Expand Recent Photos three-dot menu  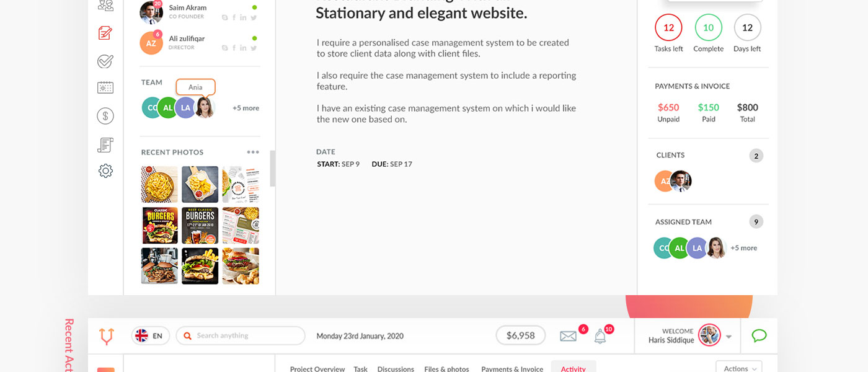point(253,152)
